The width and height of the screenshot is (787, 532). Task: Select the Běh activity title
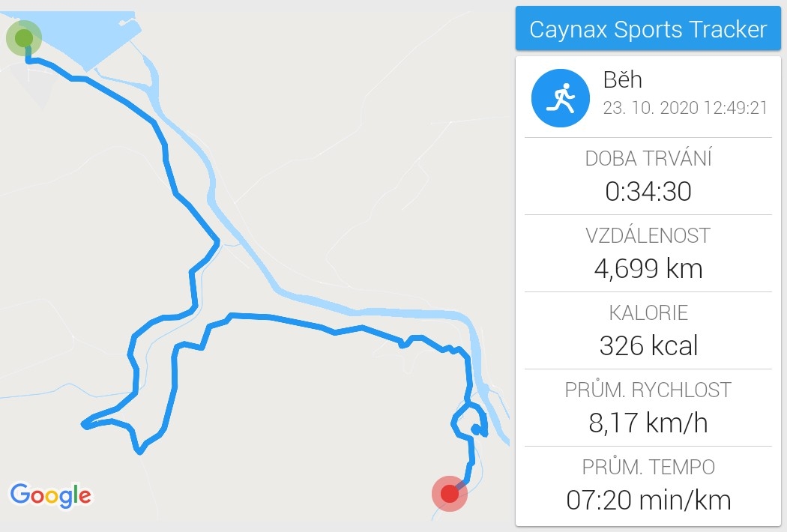point(622,79)
